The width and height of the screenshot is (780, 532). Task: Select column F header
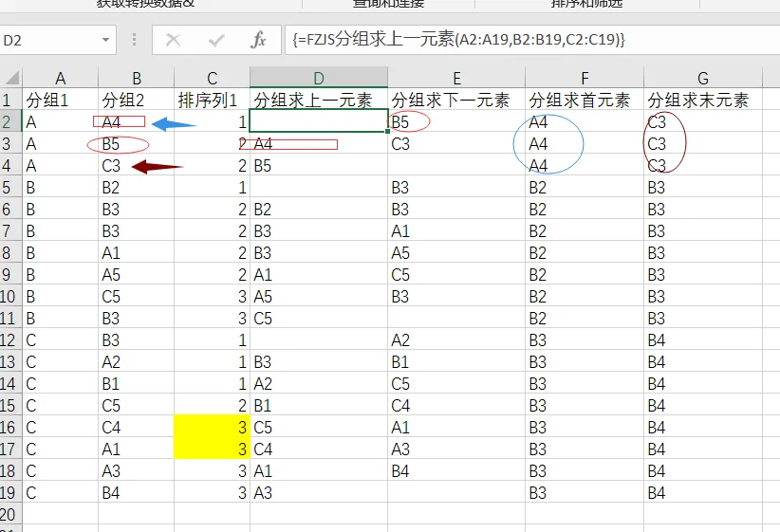(x=585, y=78)
